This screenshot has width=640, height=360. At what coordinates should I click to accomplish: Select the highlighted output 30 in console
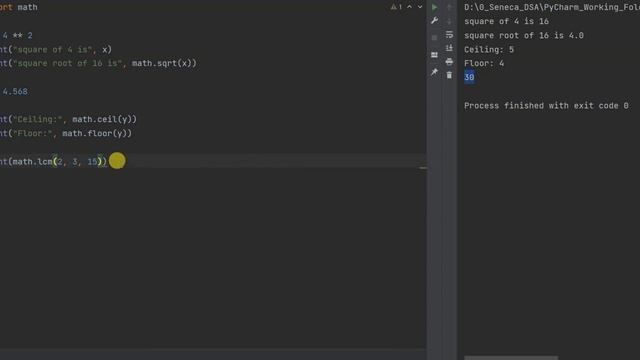[469, 77]
